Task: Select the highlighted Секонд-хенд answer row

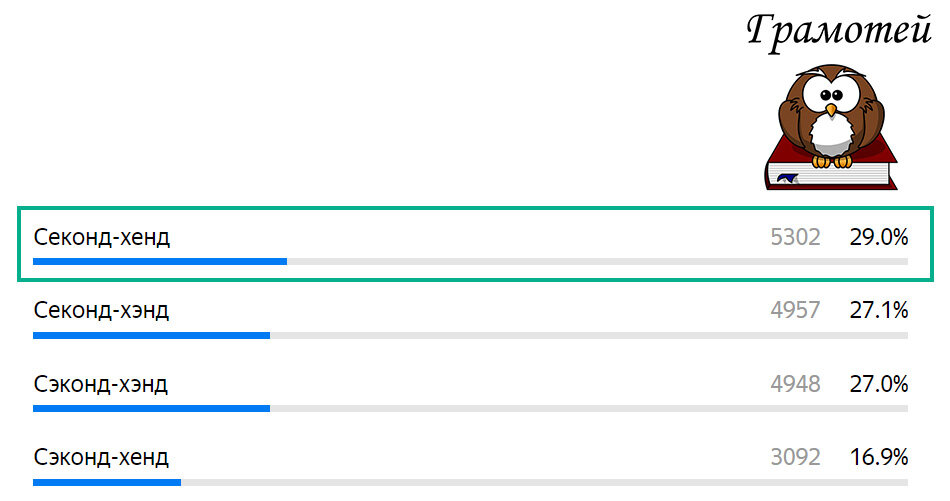Action: (x=475, y=244)
